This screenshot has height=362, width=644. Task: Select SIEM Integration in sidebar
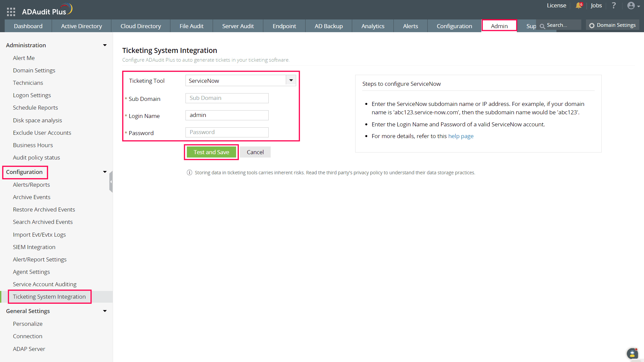tap(34, 247)
